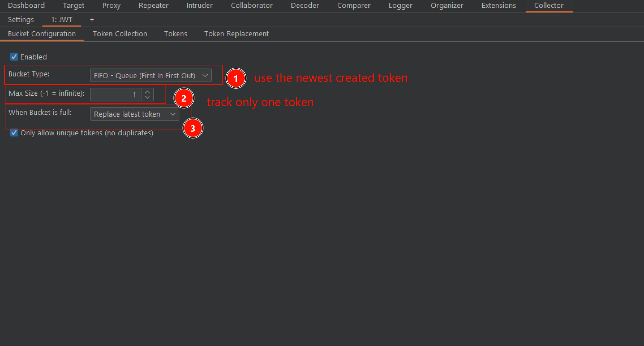Screen dimensions: 644x346
Task: Open the Dashboard tab
Action: pyautogui.click(x=26, y=5)
